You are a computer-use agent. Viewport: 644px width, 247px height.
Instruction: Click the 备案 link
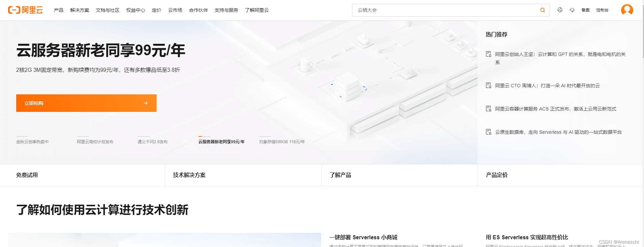[586, 10]
